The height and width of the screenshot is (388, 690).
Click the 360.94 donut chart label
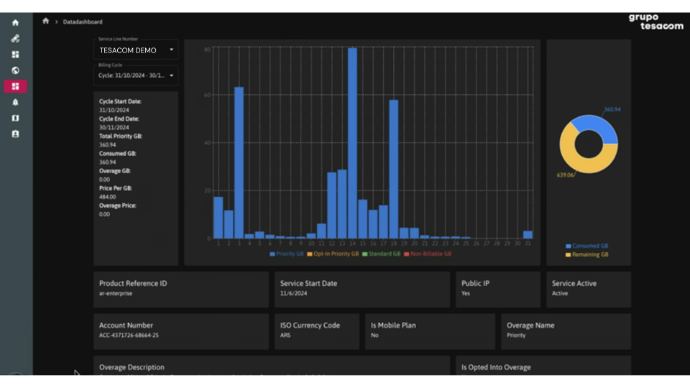[612, 110]
